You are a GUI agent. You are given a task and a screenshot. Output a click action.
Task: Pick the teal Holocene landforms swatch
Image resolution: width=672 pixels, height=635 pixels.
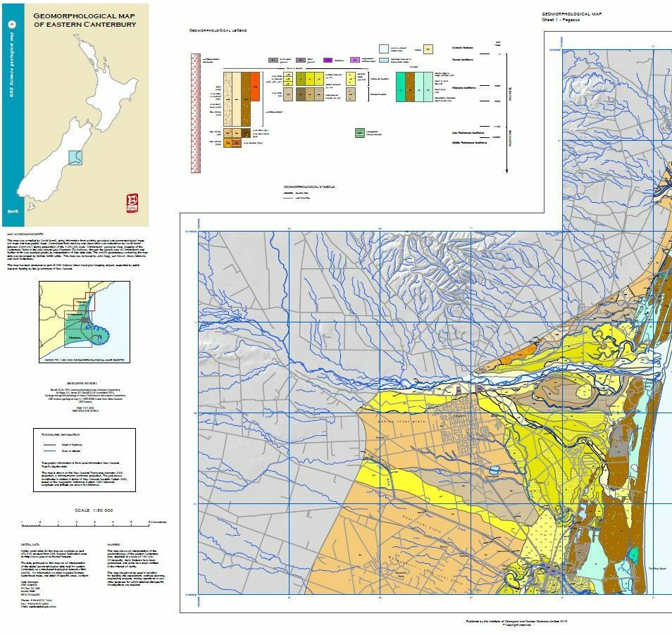399,89
